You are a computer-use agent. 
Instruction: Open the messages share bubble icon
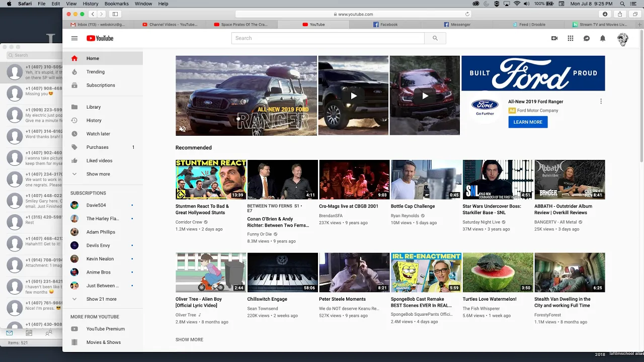click(x=587, y=38)
